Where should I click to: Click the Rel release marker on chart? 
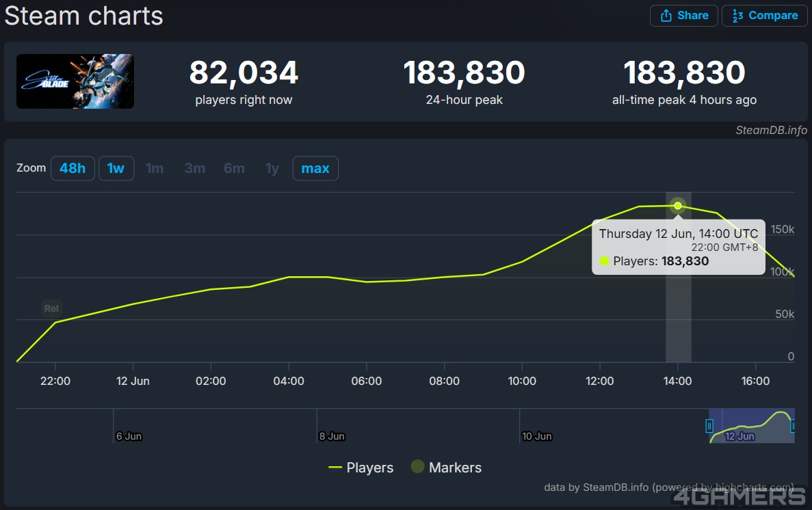tap(51, 308)
